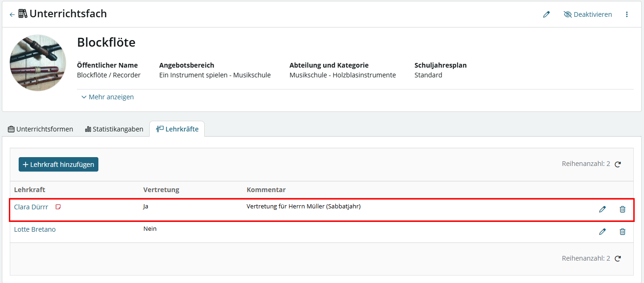The image size is (644, 283).
Task: Open the Statistikangaben tab
Action: coord(114,129)
